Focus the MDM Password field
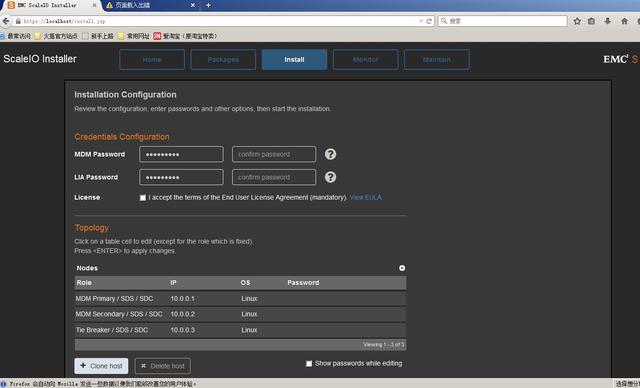The height and width of the screenshot is (388, 640). pyautogui.click(x=181, y=154)
